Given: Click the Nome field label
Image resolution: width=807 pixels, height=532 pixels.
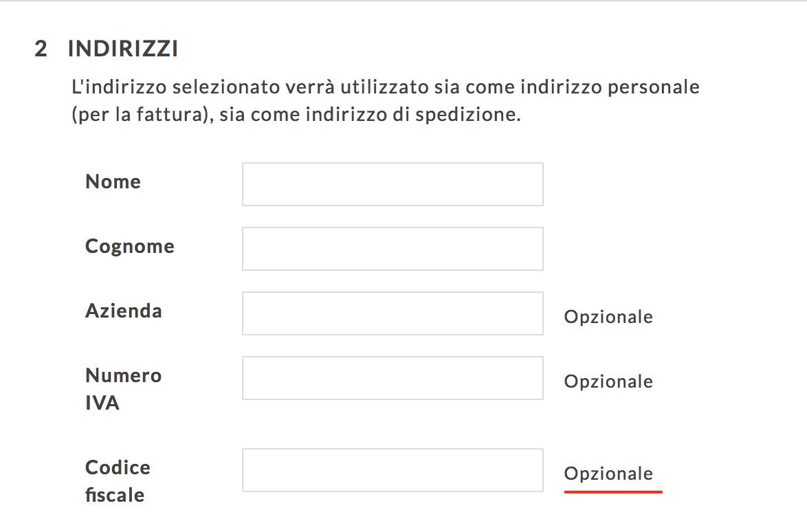Looking at the screenshot, I should pos(113,181).
